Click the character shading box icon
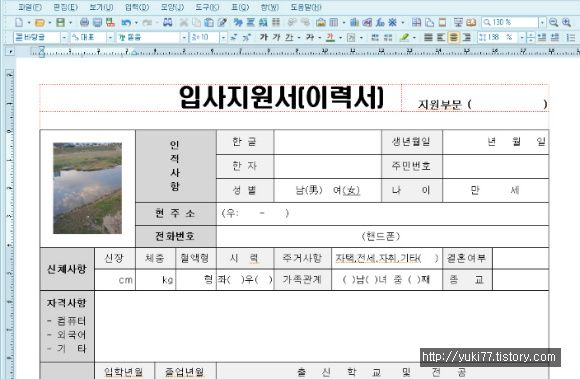This screenshot has height=379, width=580. [351, 37]
